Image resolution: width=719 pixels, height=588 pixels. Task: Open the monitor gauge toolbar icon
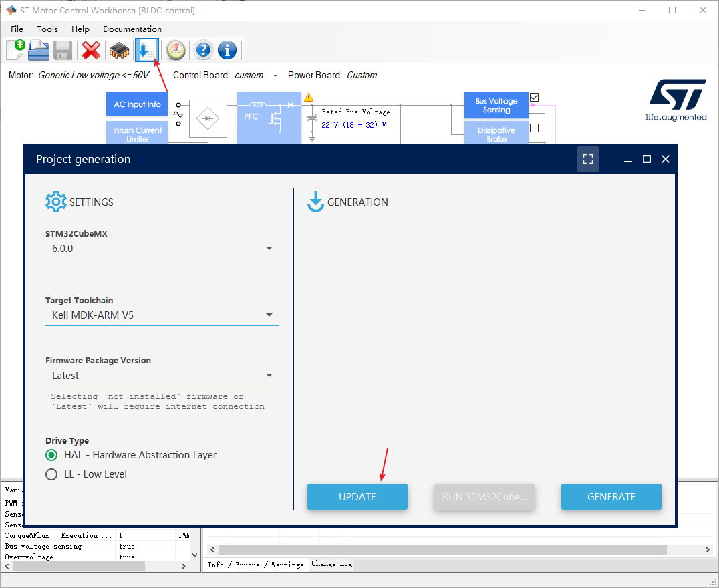(x=176, y=50)
